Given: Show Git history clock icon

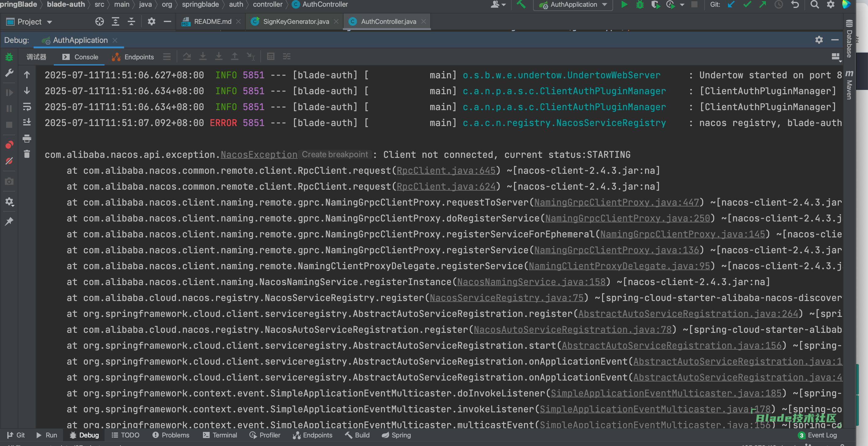Looking at the screenshot, I should pyautogui.click(x=778, y=5).
